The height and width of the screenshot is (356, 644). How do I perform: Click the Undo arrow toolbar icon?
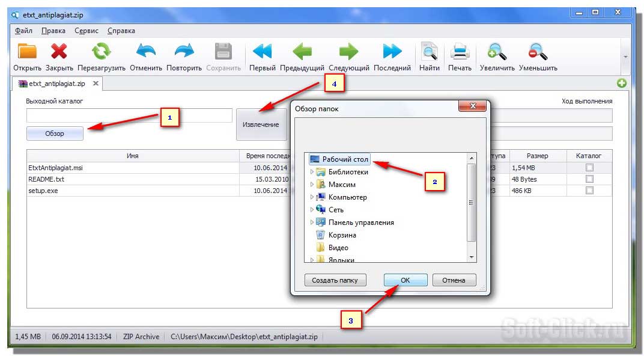point(146,52)
